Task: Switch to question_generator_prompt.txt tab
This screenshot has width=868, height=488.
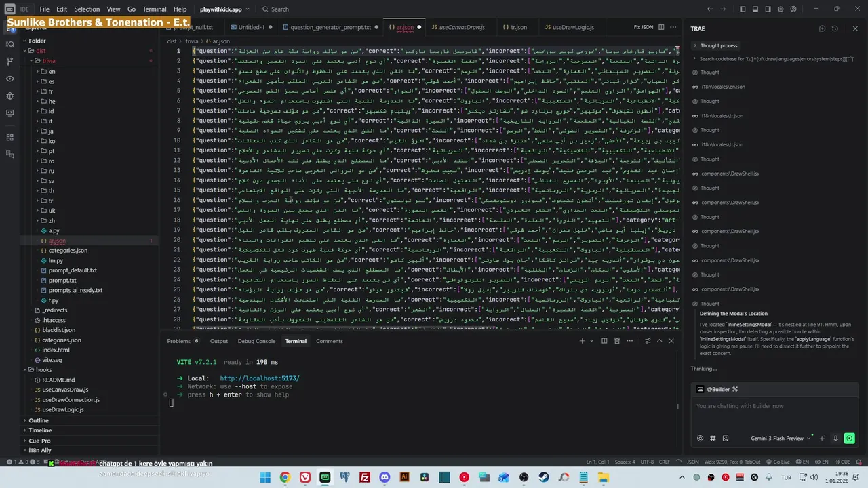Action: point(331,27)
